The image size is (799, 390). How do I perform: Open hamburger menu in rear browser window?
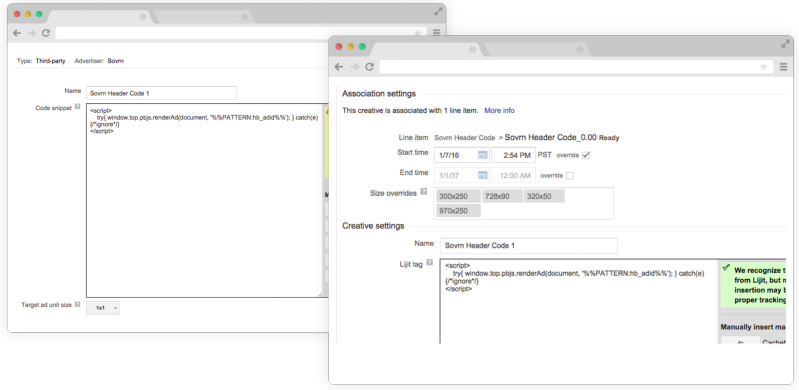coord(437,33)
